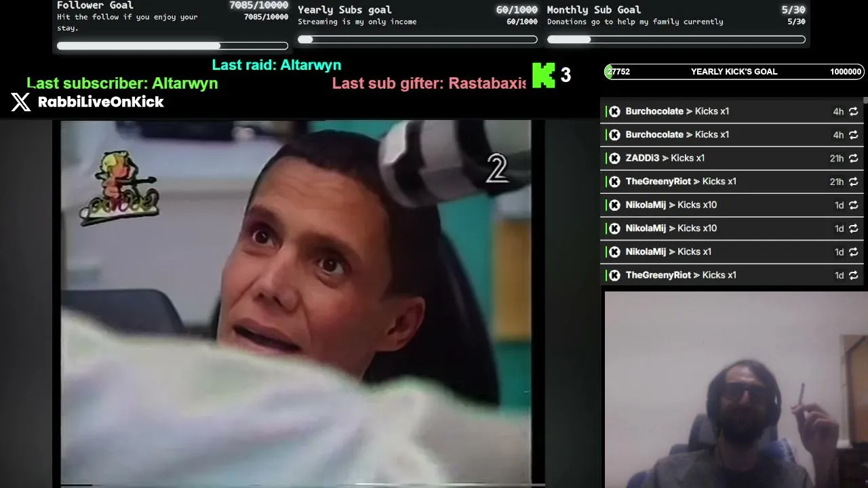Click the streamer webcam feed
The width and height of the screenshot is (868, 488).
pos(736,390)
